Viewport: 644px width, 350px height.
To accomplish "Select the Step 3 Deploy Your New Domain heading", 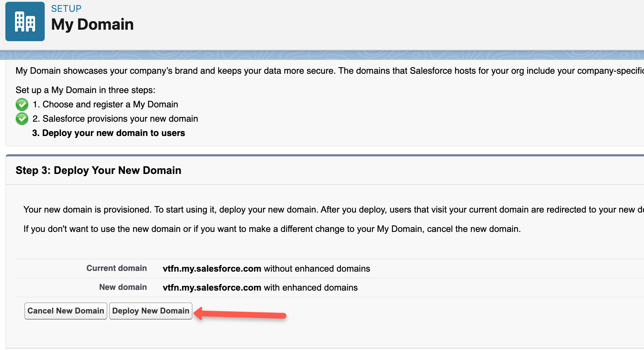I will (98, 170).
